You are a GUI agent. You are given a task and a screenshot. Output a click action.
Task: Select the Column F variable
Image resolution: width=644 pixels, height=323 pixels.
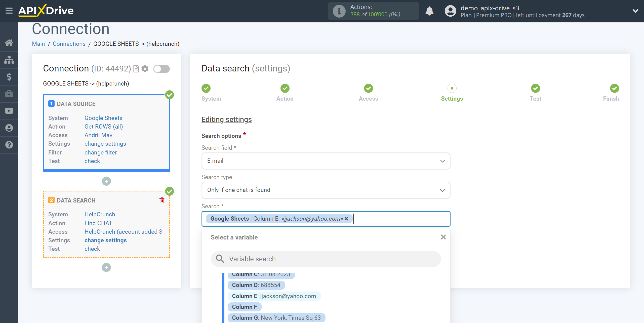click(245, 307)
